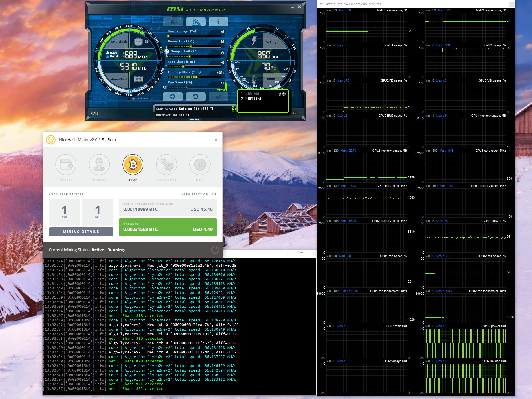Click the GPU2 memory usage graph
Screen dimensions: 532x399
click(367, 168)
